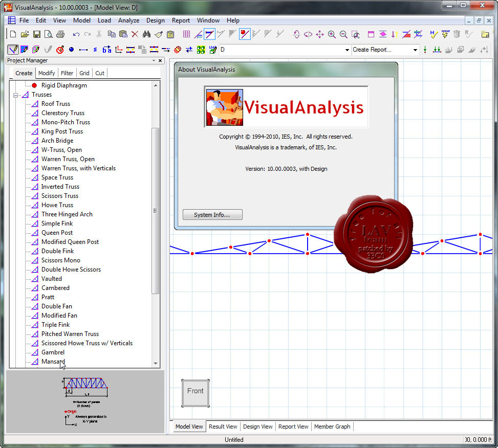Click the purple grid icon in the toolbar
Viewport: 498px width, 448px height.
coord(186,34)
